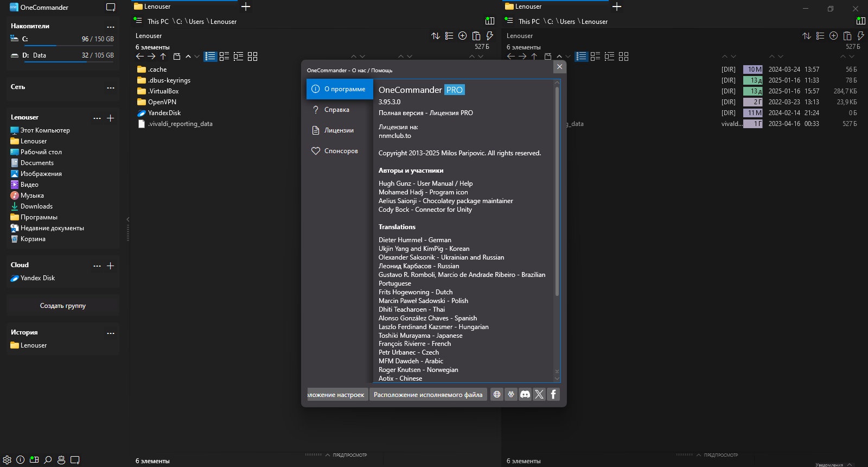This screenshot has width=868, height=467.
Task: Expand right pane preview panel (Предпросмотр)
Action: click(x=717, y=455)
